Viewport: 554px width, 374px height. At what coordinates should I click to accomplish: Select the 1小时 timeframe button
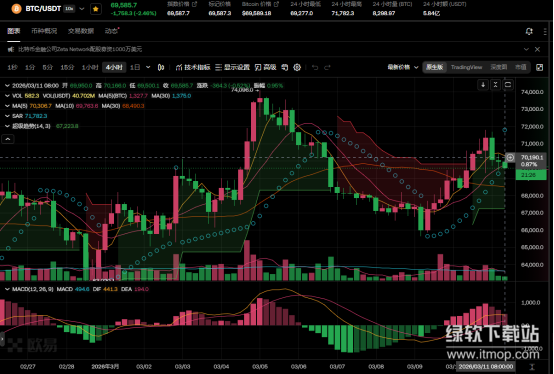tap(90, 67)
